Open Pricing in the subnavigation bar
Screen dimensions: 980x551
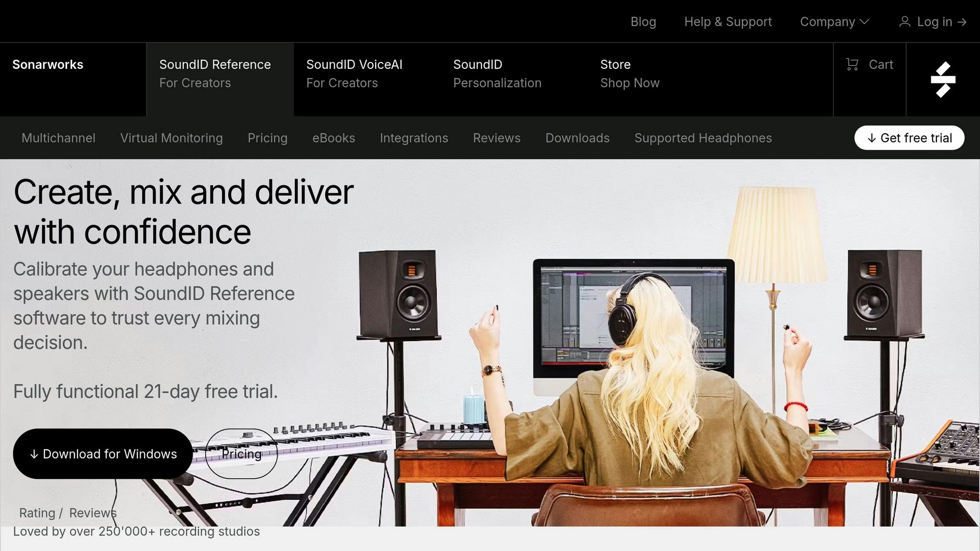pyautogui.click(x=267, y=138)
